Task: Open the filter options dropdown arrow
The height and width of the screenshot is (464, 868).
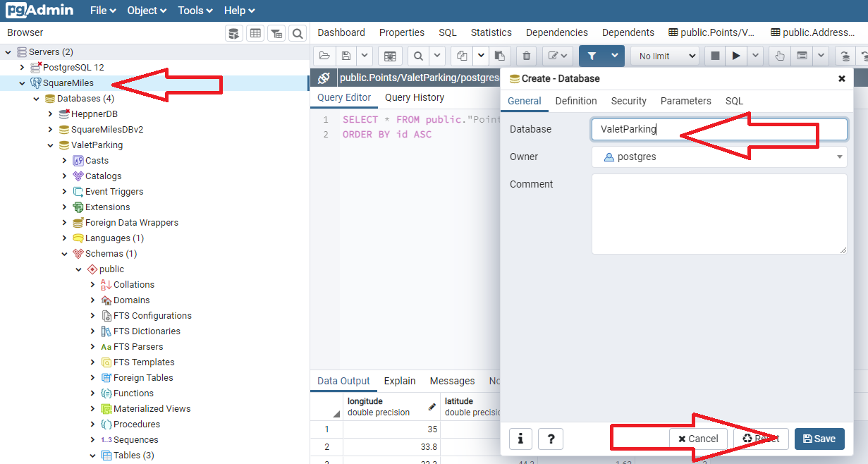Action: [615, 56]
